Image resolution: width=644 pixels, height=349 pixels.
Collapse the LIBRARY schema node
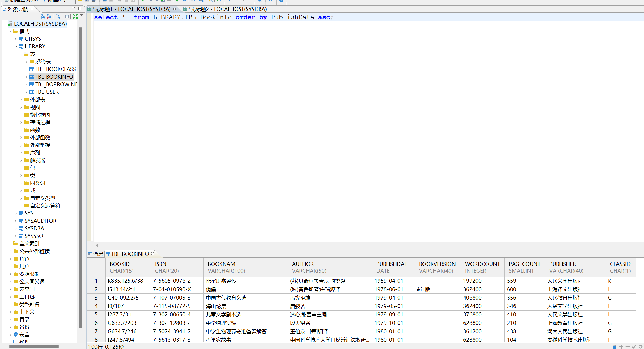(x=15, y=47)
